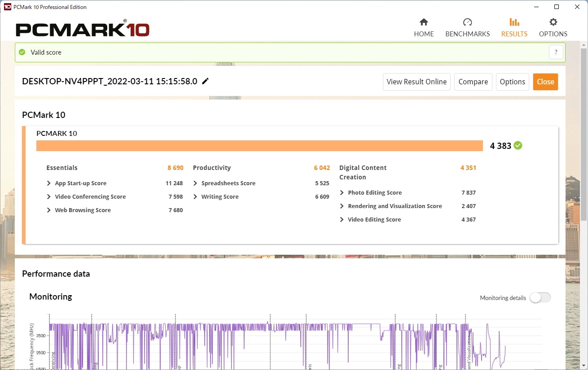Click the Valid score message text
The width and height of the screenshot is (588, 370).
coord(46,52)
